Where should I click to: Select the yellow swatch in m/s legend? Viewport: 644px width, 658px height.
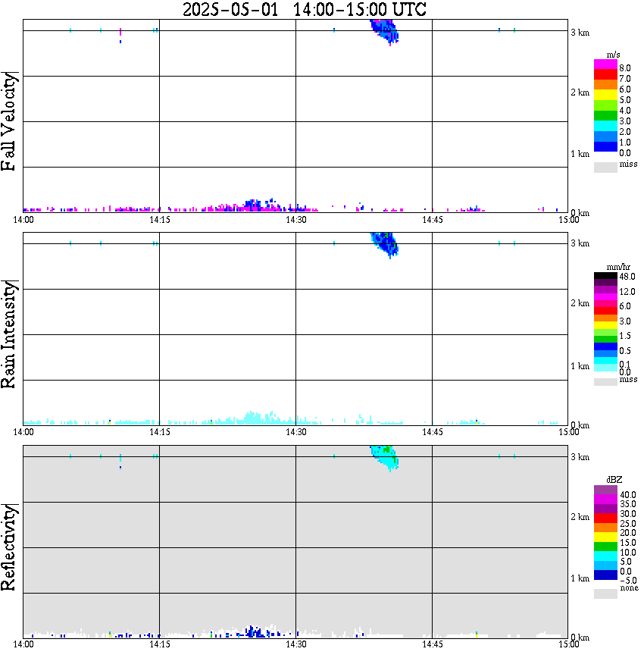click(605, 96)
